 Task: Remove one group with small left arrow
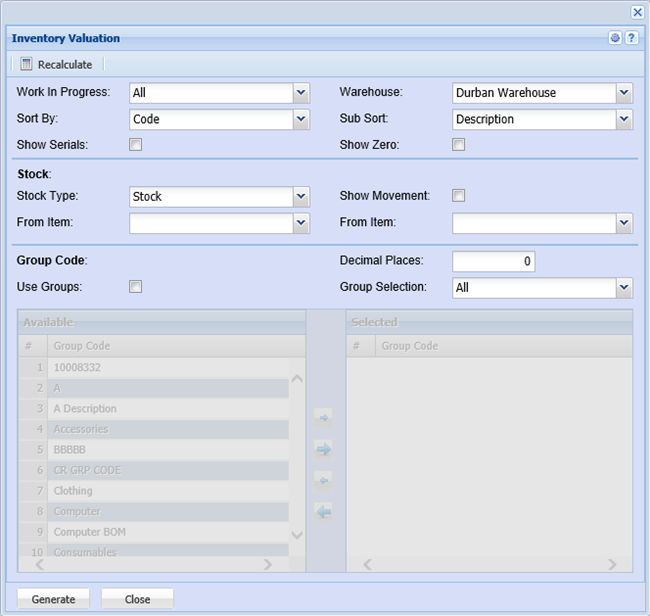click(323, 480)
